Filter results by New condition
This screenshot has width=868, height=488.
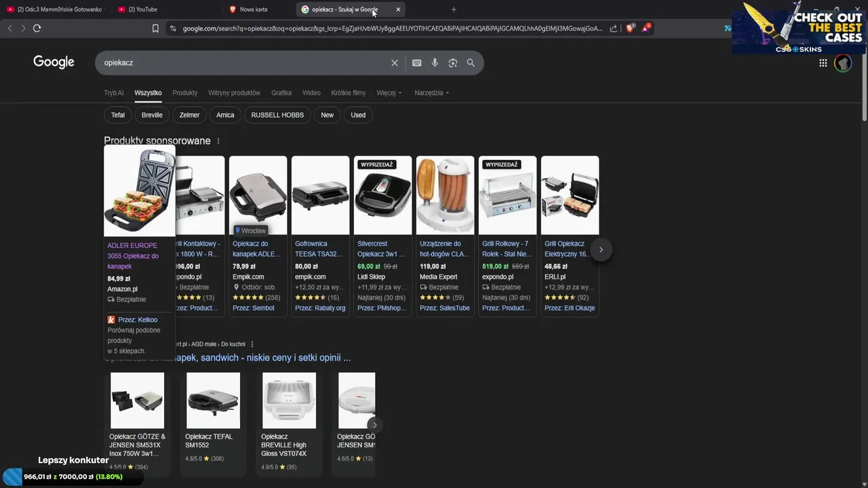tap(328, 115)
